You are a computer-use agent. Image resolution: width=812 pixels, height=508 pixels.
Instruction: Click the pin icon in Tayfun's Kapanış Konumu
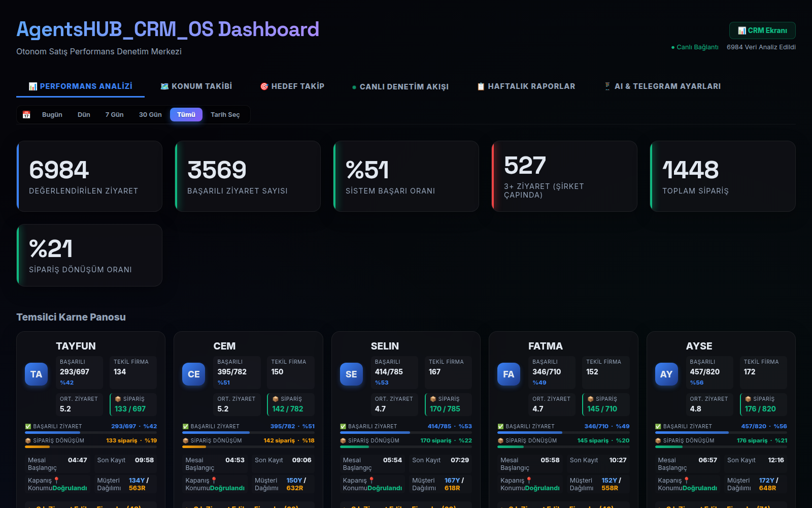[x=56, y=481]
